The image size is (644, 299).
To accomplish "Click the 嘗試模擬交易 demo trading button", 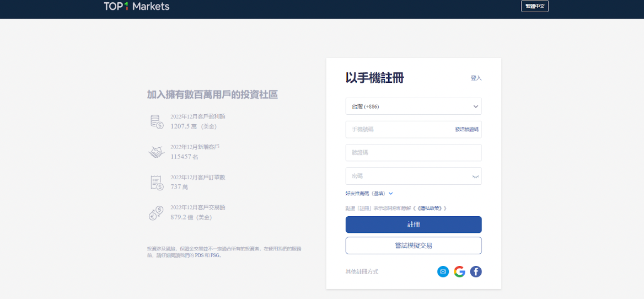I will click(x=414, y=245).
